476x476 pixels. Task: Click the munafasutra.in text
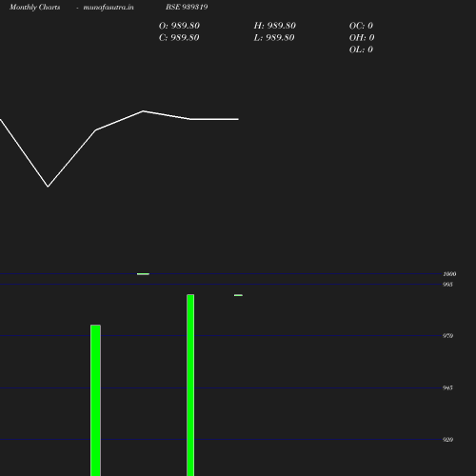tap(109, 7)
